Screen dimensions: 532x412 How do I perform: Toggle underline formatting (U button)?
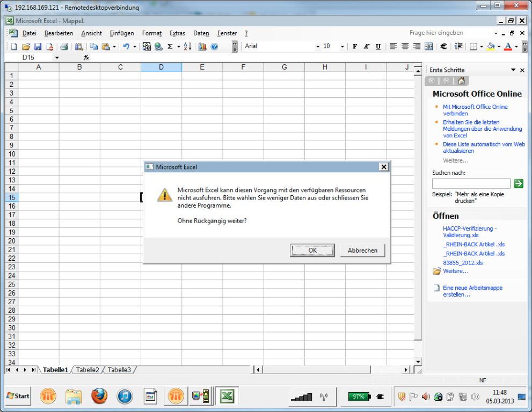coord(378,47)
